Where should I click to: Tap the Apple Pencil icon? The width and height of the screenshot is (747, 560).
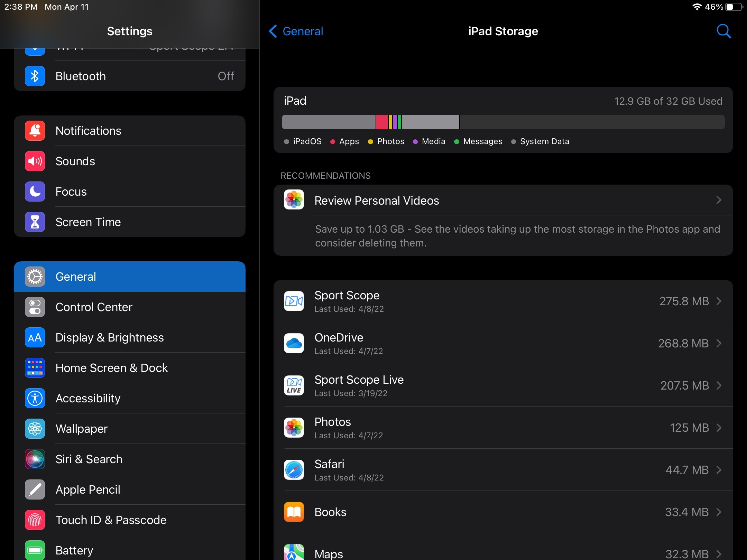pos(35,489)
